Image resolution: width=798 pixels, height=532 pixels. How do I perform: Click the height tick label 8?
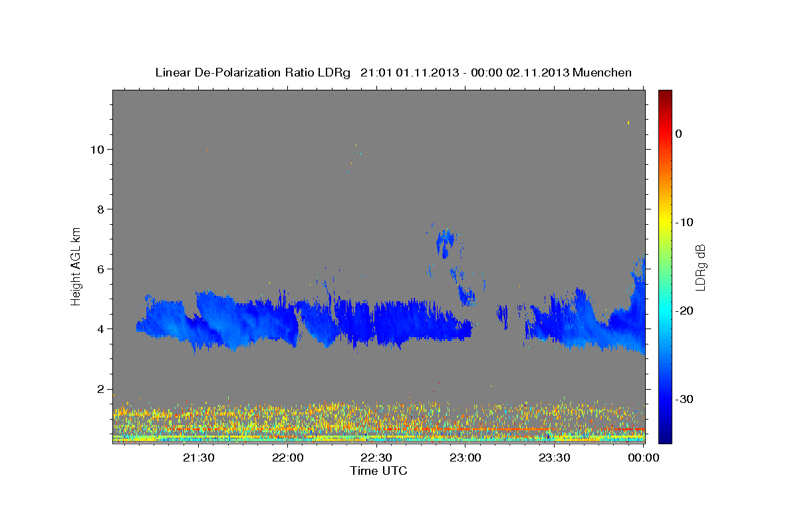click(x=101, y=209)
